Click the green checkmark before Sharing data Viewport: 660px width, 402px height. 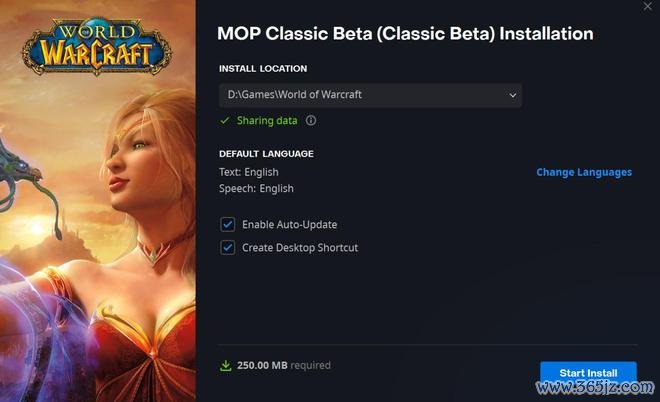click(225, 121)
